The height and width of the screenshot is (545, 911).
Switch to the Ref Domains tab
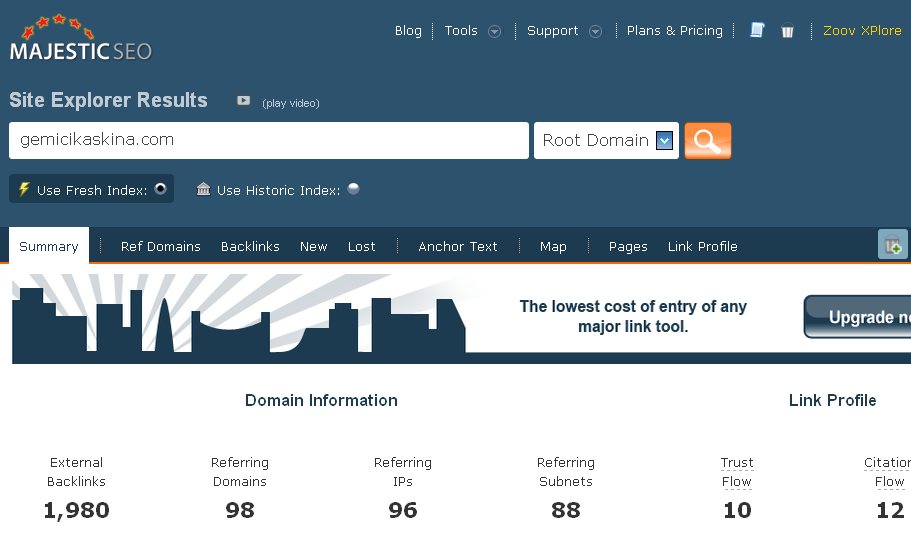pyautogui.click(x=160, y=246)
